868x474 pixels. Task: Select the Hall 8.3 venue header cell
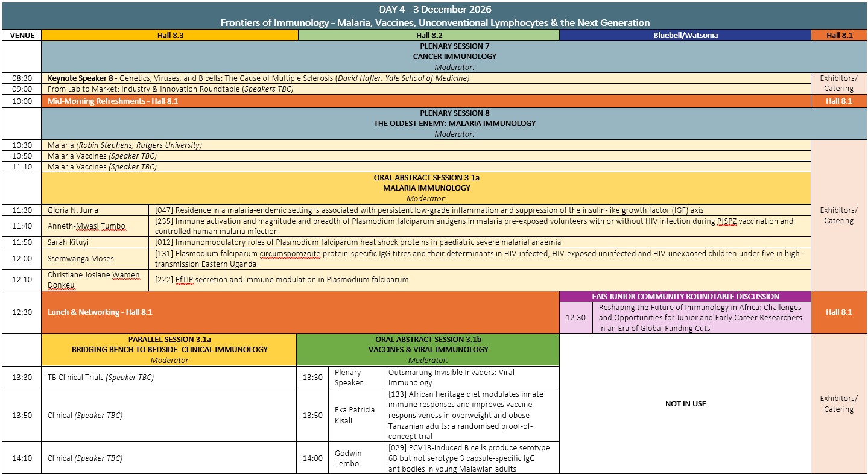(170, 35)
